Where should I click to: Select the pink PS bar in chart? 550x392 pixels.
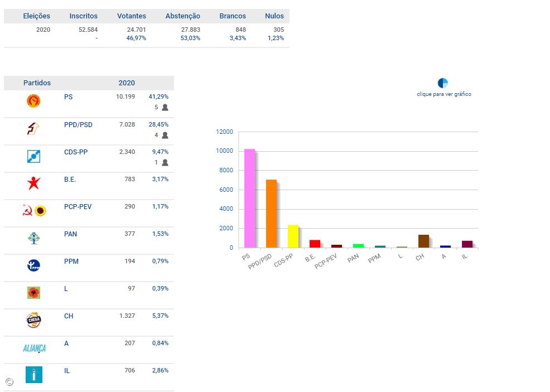pyautogui.click(x=249, y=199)
